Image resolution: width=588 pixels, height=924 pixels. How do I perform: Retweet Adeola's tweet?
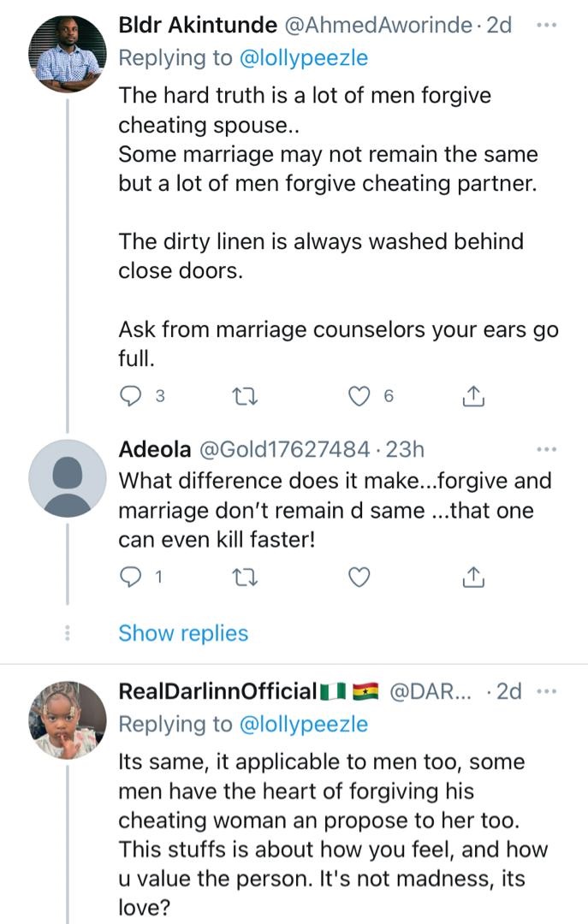point(246,578)
